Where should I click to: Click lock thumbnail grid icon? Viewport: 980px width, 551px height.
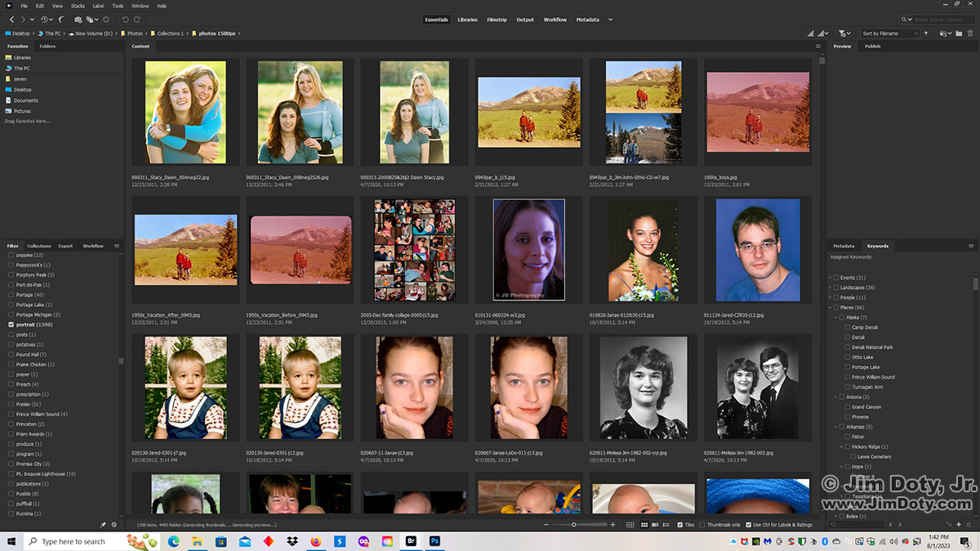pos(630,524)
